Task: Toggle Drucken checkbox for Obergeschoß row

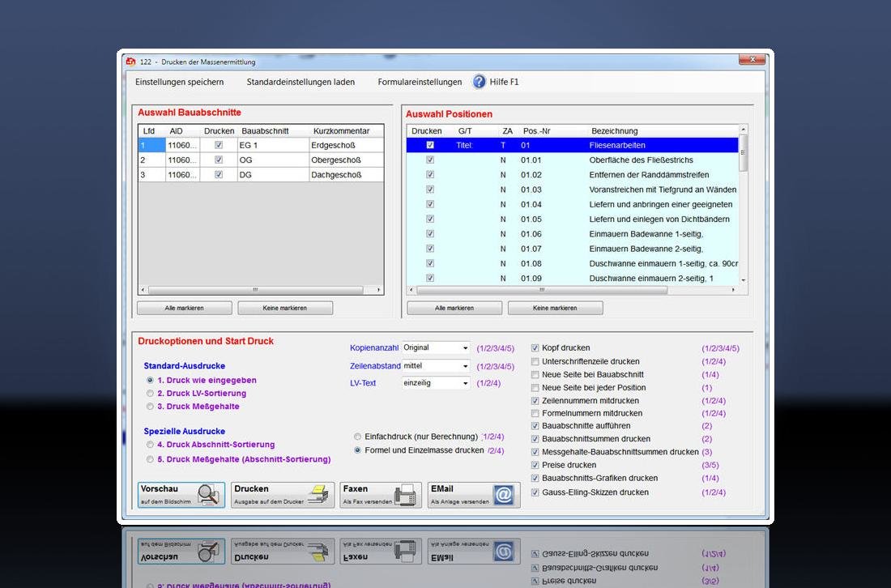Action: click(219, 160)
